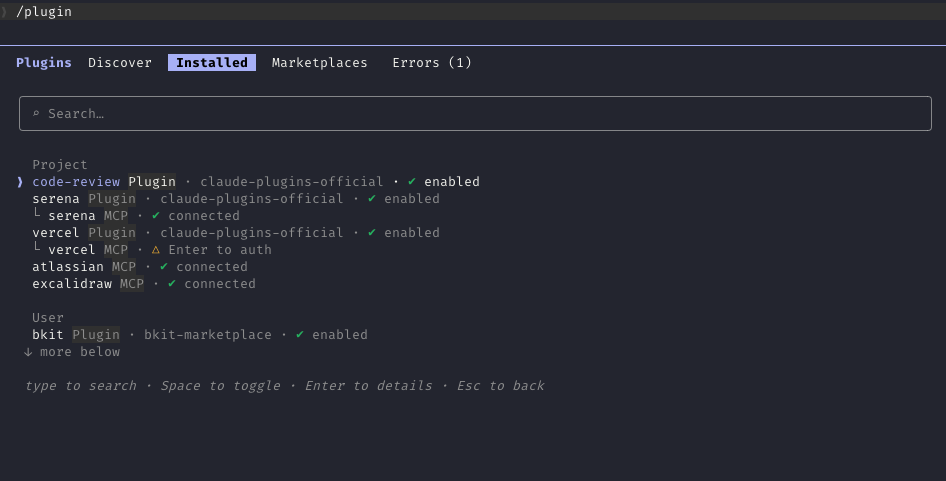The width and height of the screenshot is (946, 481).
Task: Select the serena Plugin row
Action: (236, 199)
